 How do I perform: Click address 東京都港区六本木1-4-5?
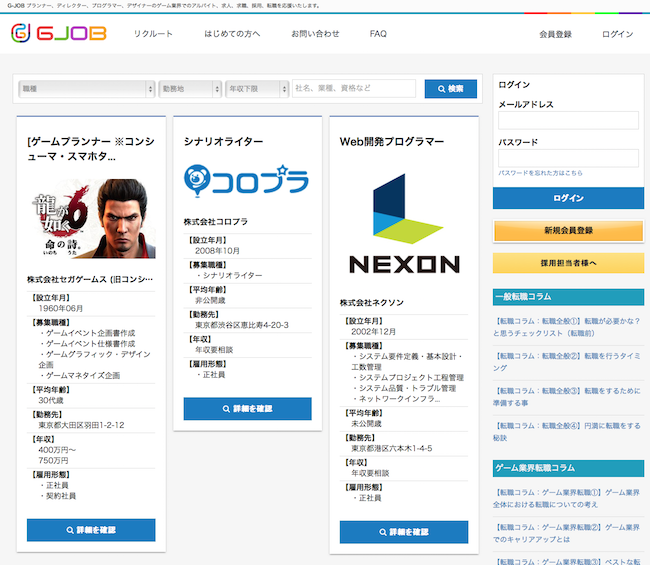[392, 448]
